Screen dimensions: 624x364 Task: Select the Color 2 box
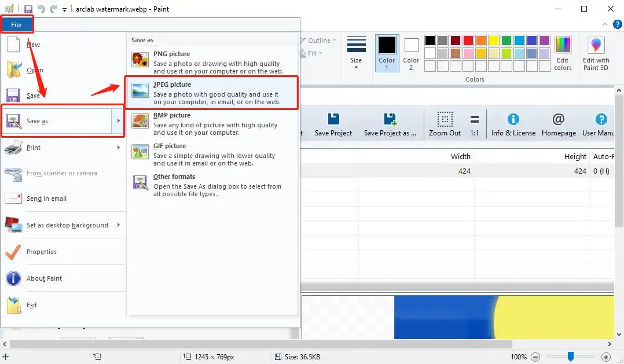click(411, 53)
